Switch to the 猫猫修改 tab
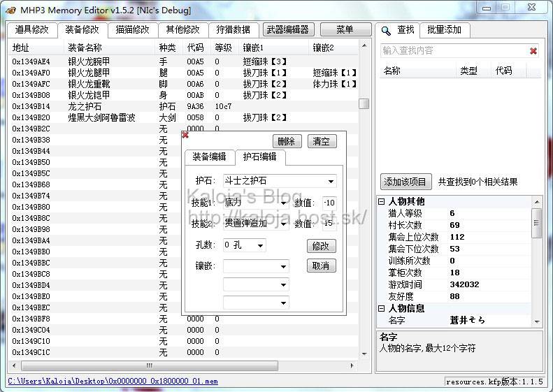This screenshot has height=392, width=553. tap(132, 29)
